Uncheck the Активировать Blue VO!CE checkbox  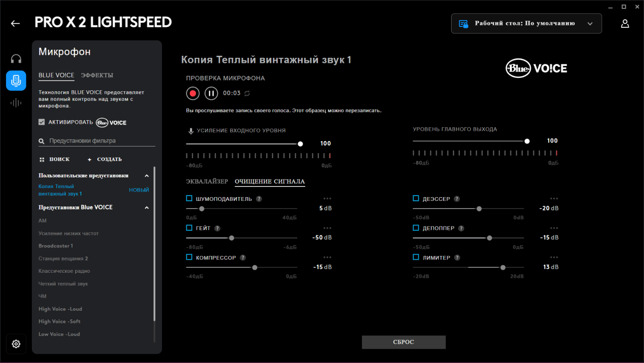(x=42, y=122)
